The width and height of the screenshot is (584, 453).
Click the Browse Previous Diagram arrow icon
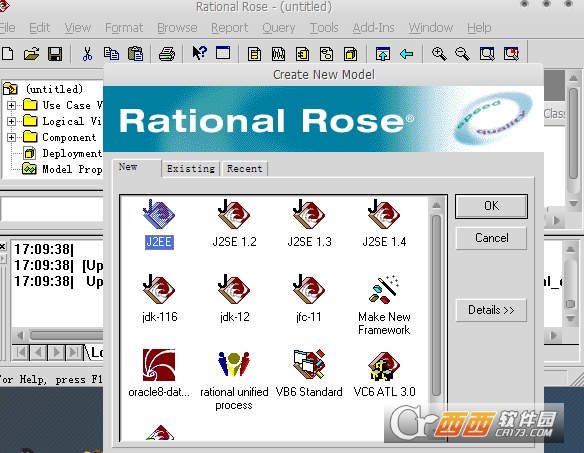(x=406, y=54)
